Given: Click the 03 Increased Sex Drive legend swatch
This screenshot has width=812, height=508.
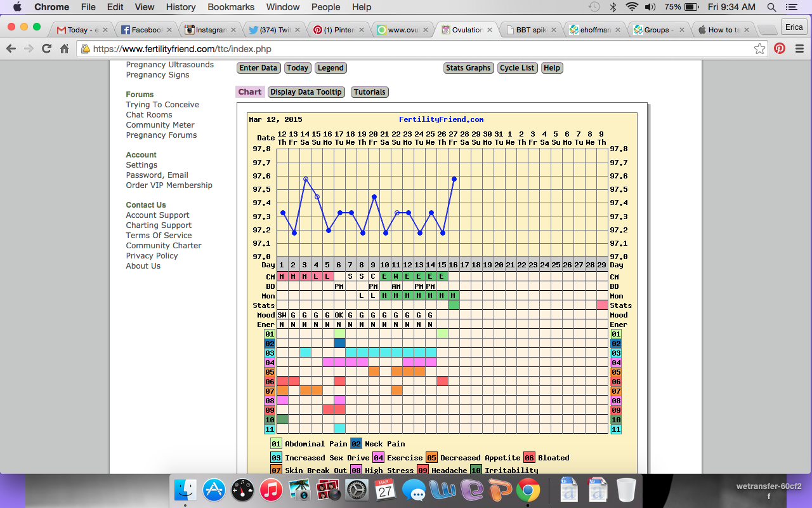Looking at the screenshot, I should tap(276, 458).
